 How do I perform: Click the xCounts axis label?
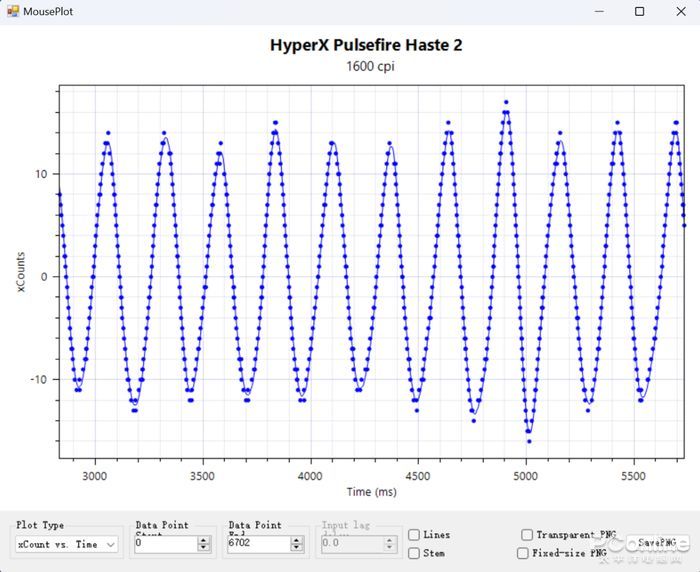pos(21,272)
